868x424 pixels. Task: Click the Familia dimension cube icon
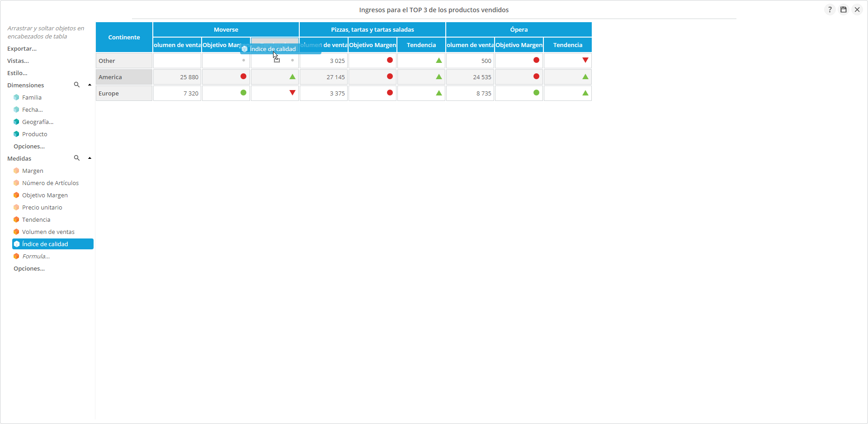[x=16, y=97]
